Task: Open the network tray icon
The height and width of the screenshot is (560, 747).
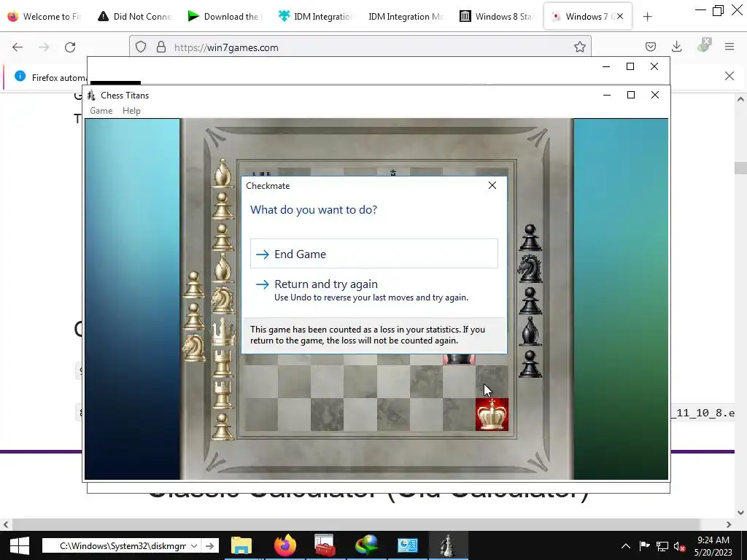Action: click(662, 546)
